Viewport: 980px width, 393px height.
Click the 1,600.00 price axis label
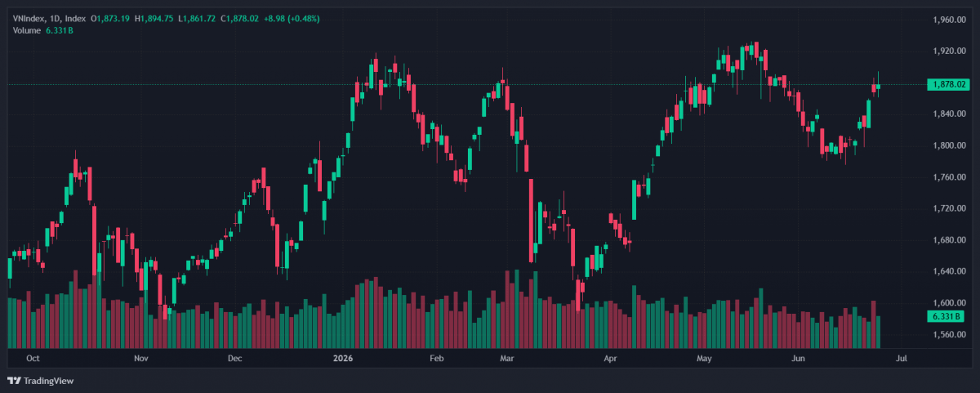pyautogui.click(x=948, y=303)
